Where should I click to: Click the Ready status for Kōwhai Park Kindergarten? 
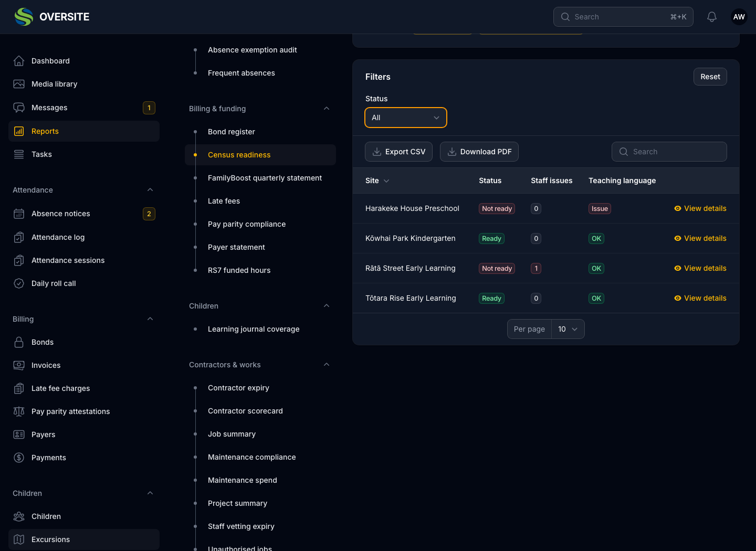click(x=491, y=238)
